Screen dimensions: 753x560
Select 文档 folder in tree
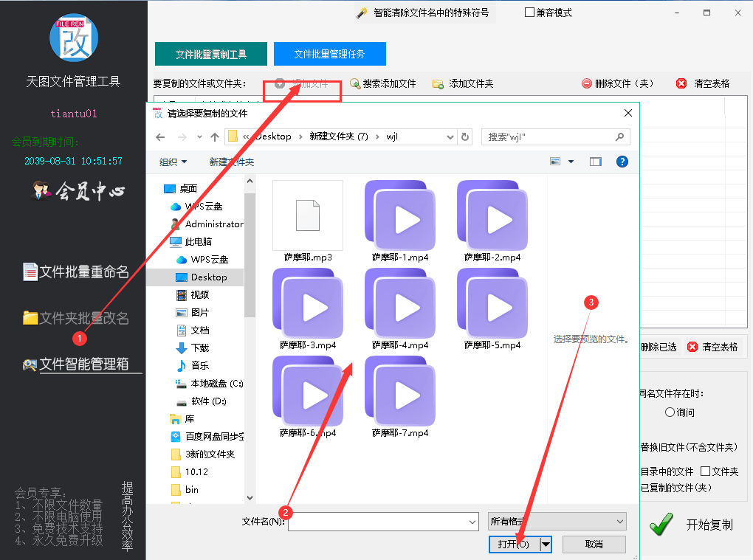click(193, 330)
